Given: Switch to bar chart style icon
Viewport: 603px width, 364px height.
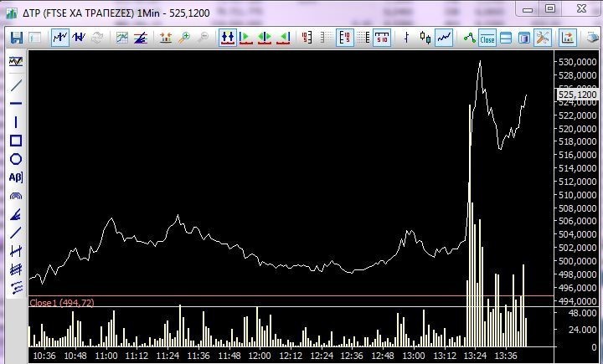Looking at the screenshot, I should tap(406, 38).
